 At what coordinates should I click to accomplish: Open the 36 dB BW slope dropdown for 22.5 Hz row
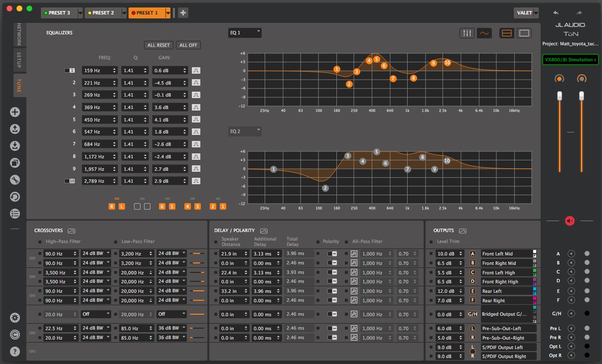tap(172, 328)
